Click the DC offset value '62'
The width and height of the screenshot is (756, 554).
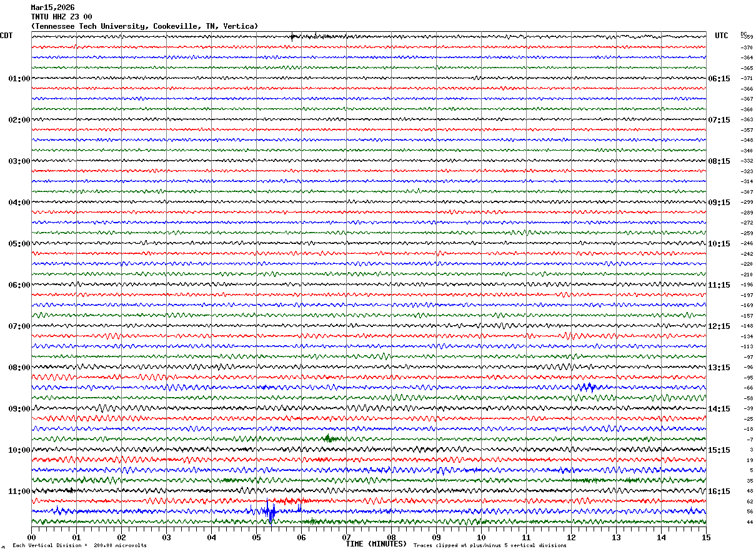[750, 501]
